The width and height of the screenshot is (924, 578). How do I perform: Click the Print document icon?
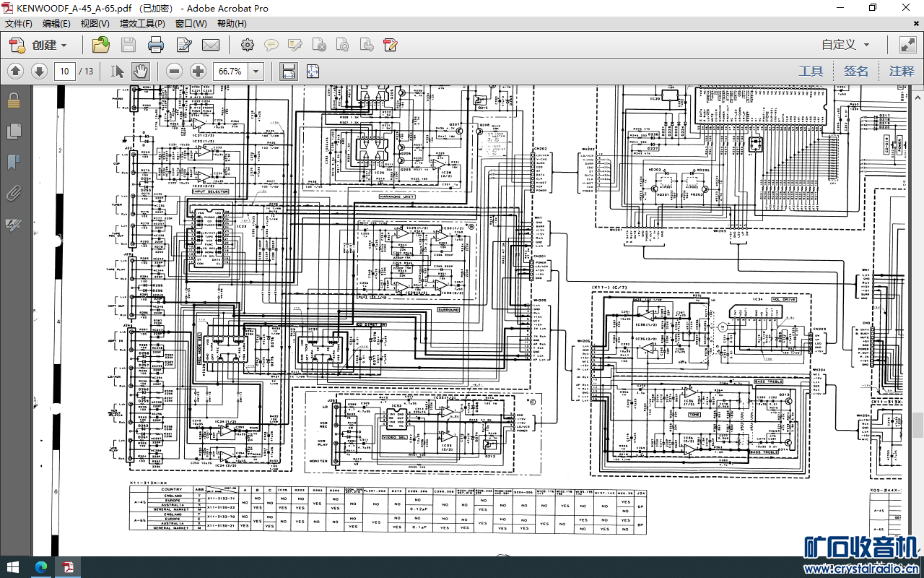pyautogui.click(x=155, y=45)
